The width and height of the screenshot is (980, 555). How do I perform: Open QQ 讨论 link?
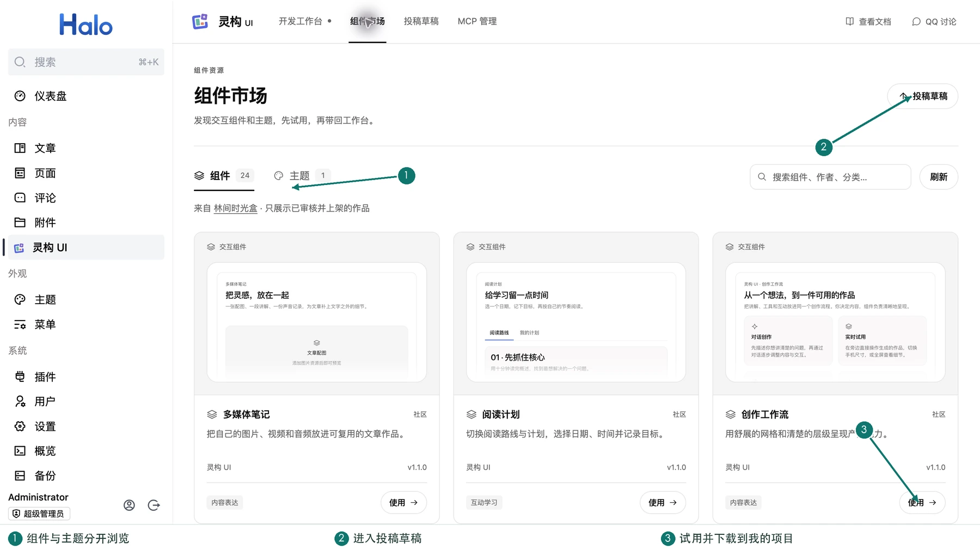[x=934, y=22]
